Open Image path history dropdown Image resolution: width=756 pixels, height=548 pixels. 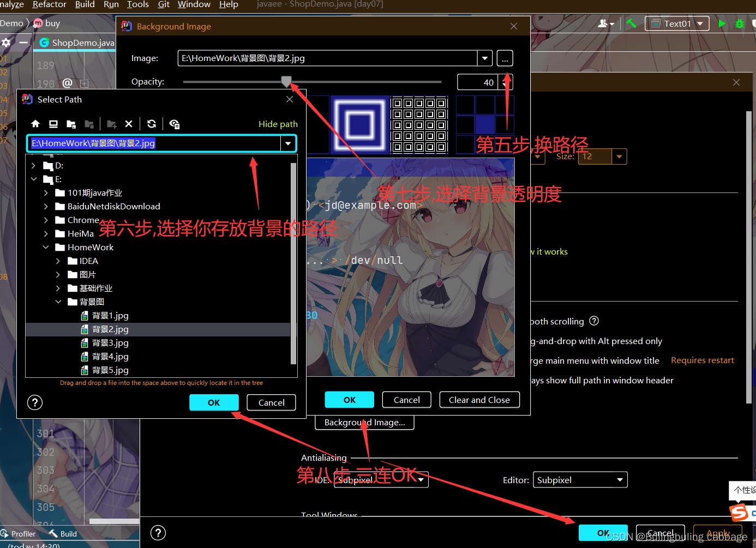(x=485, y=58)
